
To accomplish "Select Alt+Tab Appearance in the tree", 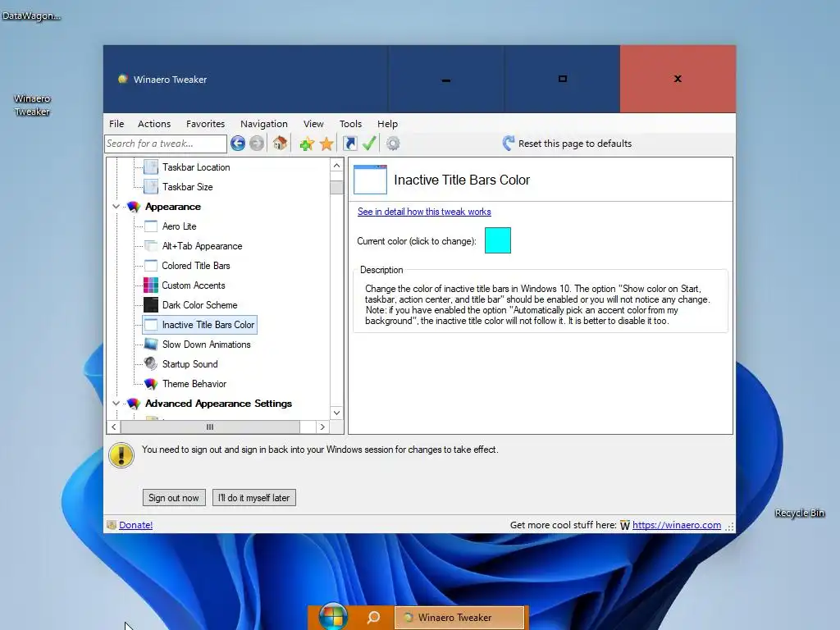I will point(202,246).
